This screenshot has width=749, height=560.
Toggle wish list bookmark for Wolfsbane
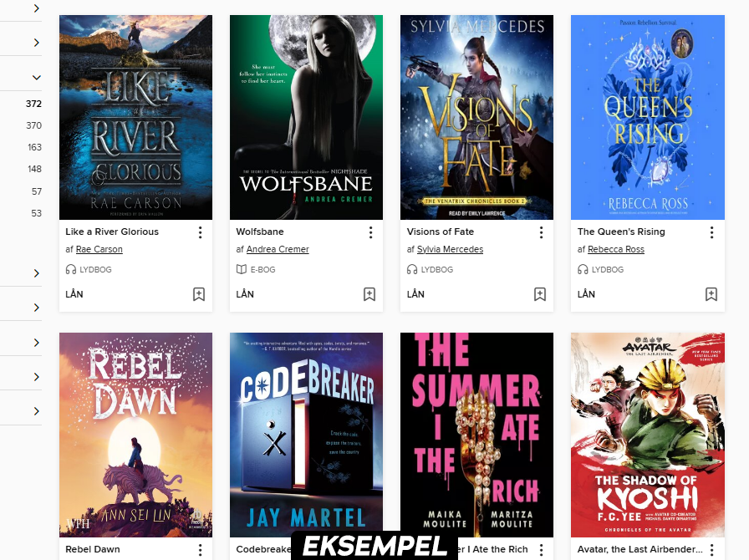369,294
